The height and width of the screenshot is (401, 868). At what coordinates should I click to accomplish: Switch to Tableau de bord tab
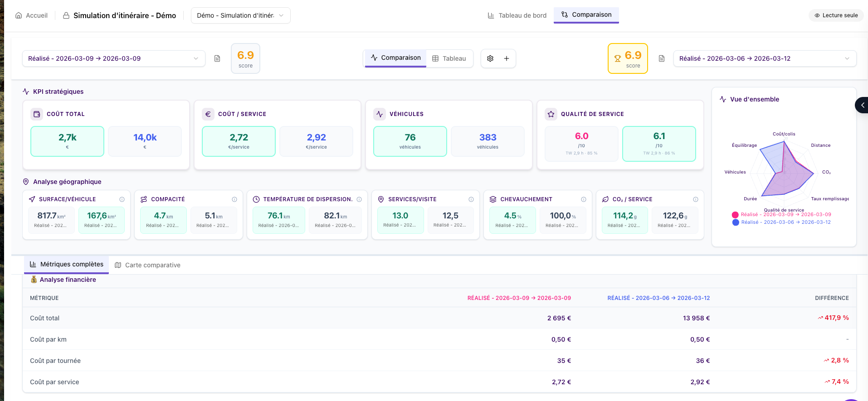[x=517, y=15]
